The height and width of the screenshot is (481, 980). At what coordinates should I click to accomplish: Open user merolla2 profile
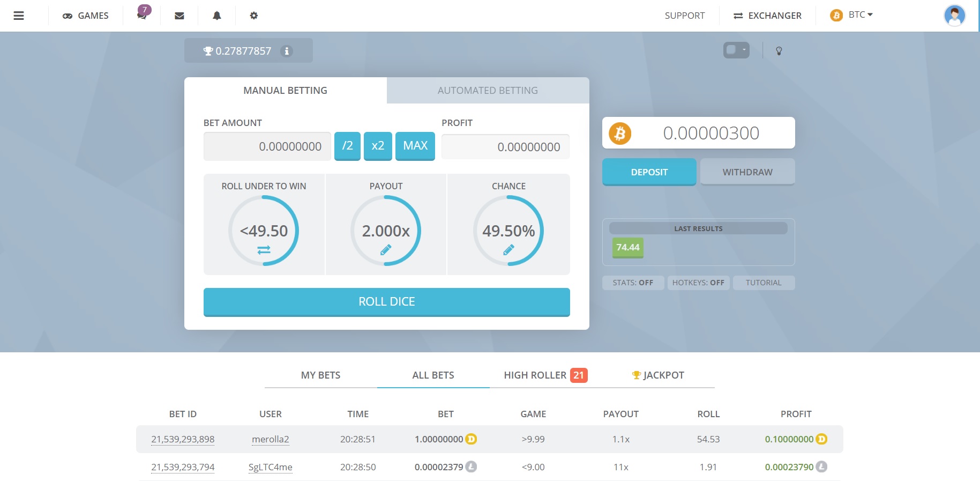coord(271,439)
